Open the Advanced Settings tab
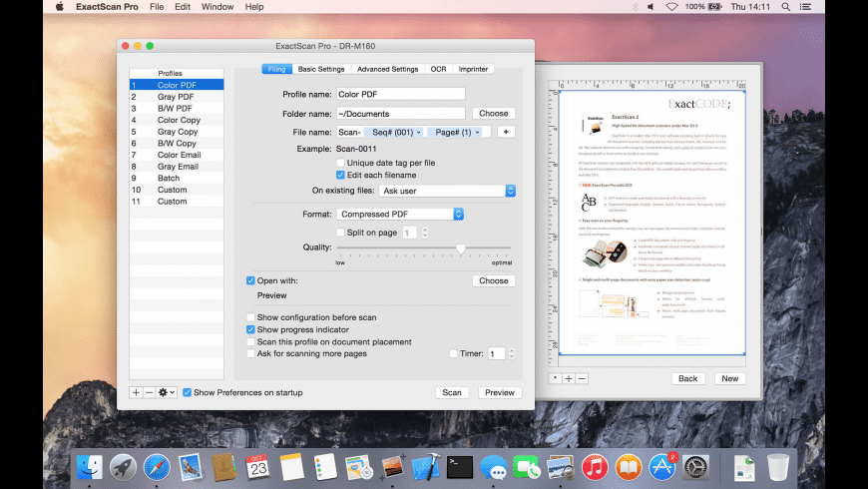Viewport: 868px width, 489px height. pyautogui.click(x=387, y=69)
